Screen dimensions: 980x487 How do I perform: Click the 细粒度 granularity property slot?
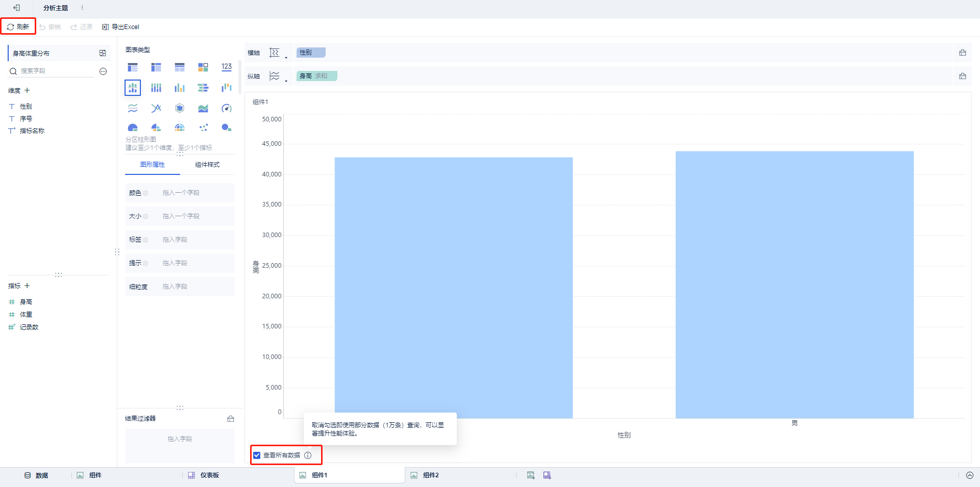pos(180,287)
